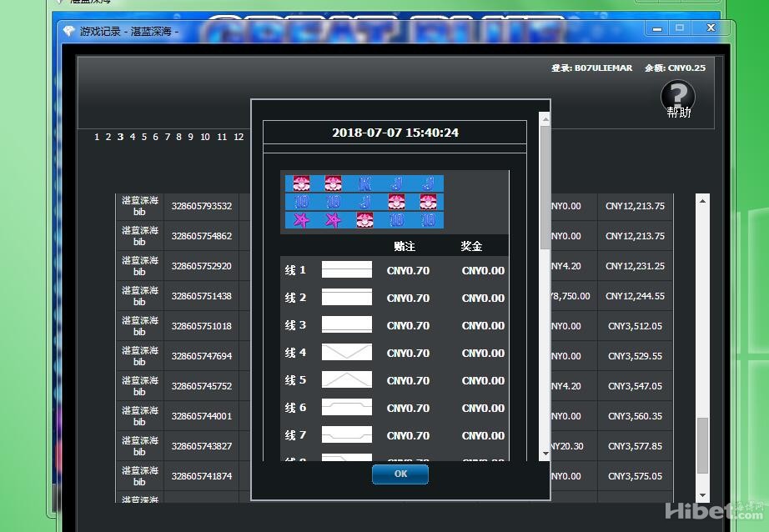Viewport: 769px width, 532px height.
Task: Click the Line 6 payline pattern icon
Action: 347,408
